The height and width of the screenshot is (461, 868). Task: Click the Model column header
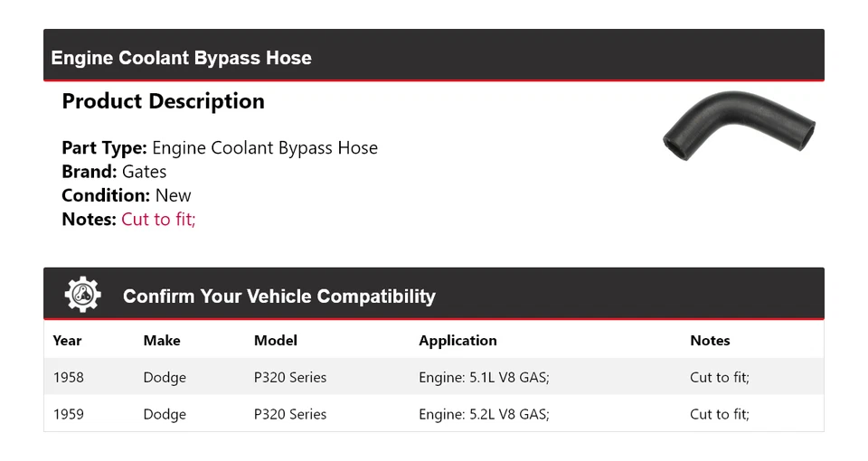(275, 341)
